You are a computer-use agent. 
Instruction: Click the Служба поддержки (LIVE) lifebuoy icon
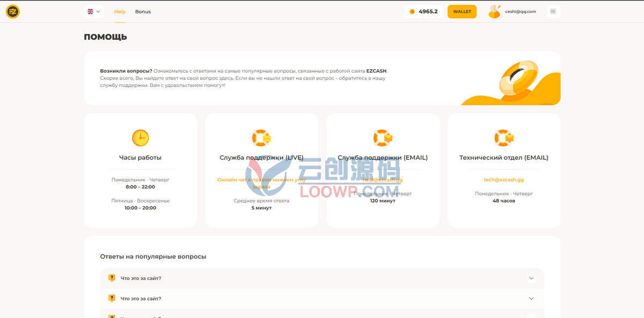261,138
